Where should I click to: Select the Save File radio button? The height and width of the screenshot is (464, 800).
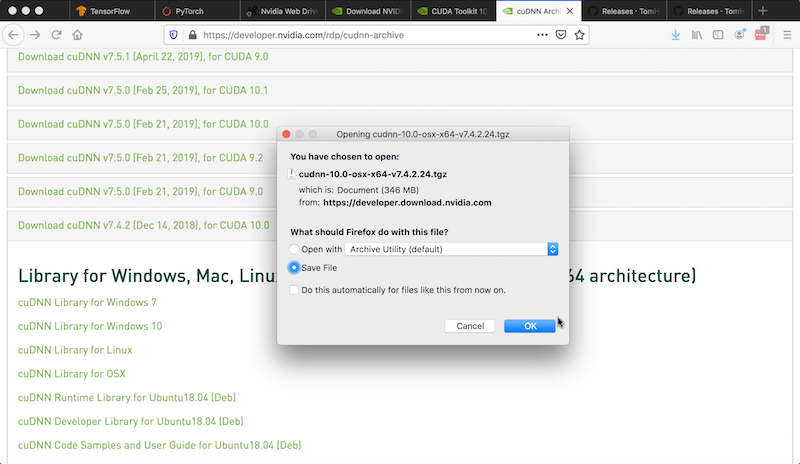294,267
